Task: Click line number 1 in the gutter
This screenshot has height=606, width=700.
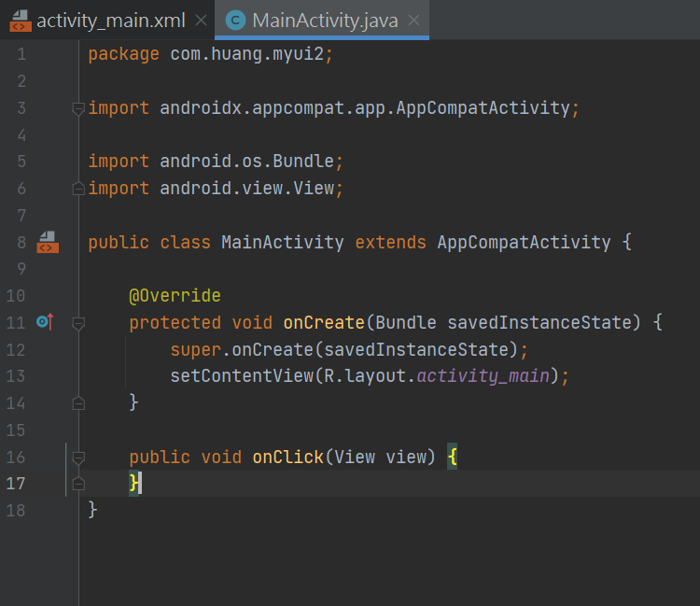Action: pos(21,54)
